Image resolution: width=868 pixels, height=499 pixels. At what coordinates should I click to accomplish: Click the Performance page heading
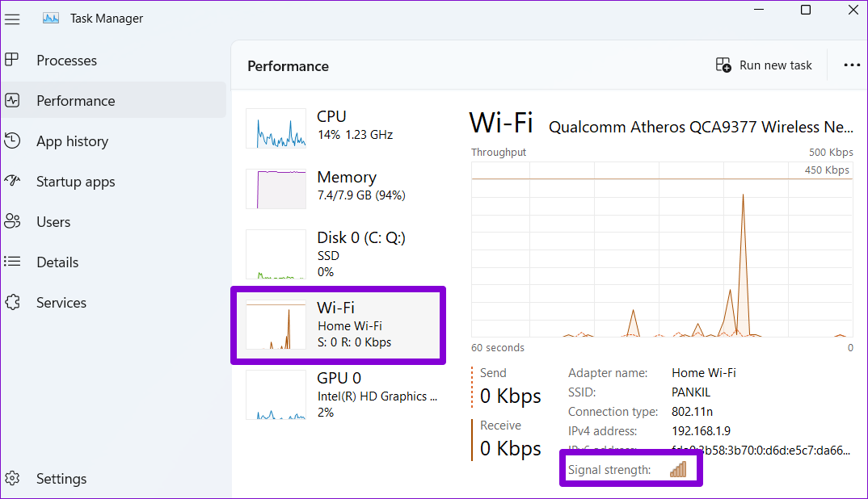(288, 66)
